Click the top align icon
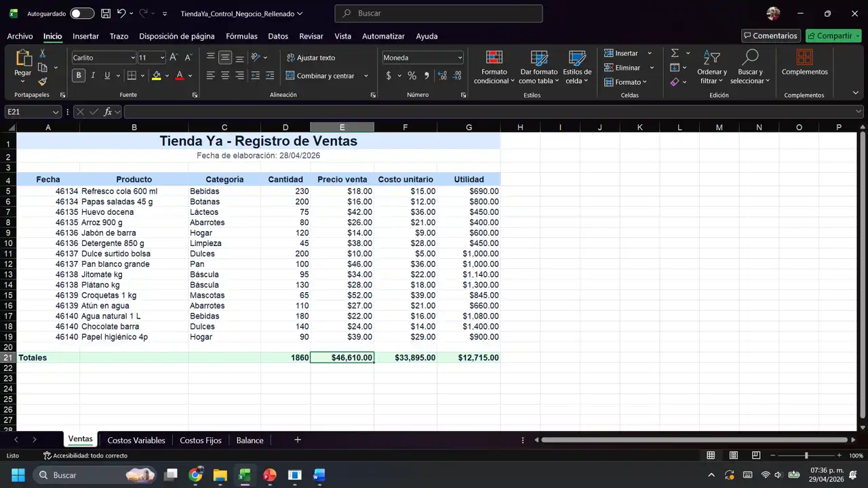The height and width of the screenshot is (488, 868). [x=210, y=58]
